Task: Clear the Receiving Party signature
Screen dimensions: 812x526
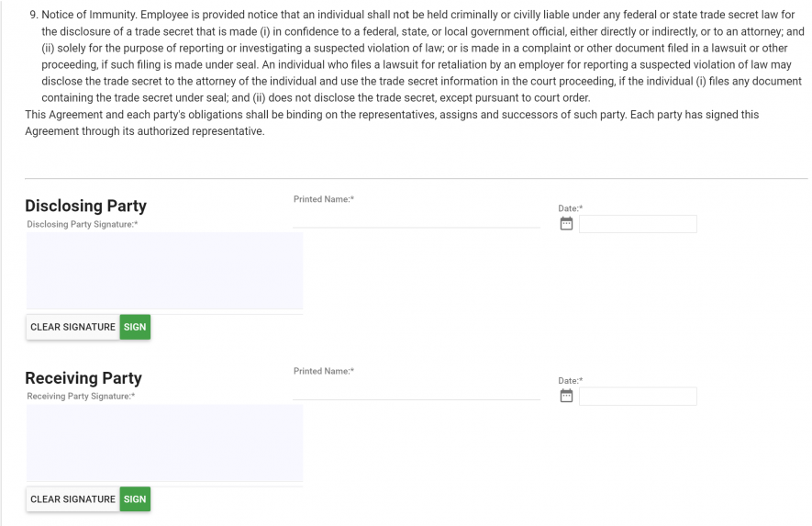Action: click(x=73, y=499)
